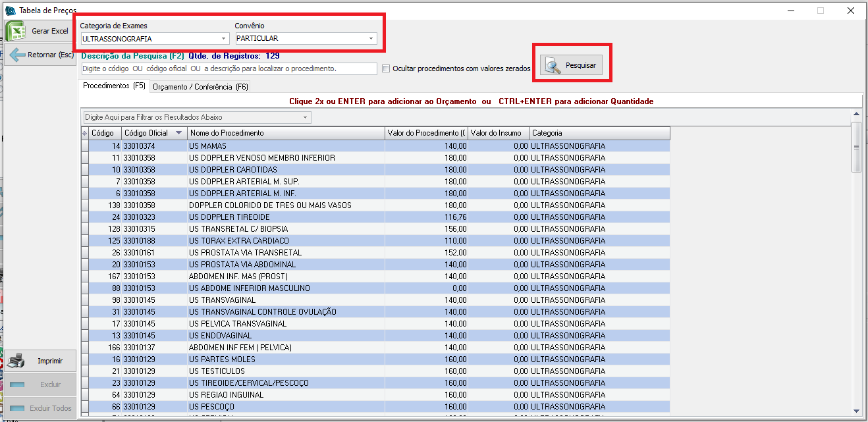Click the blue arrow icon on Retornar (Esc)
Image resolution: width=868 pixels, height=422 pixels.
click(17, 55)
